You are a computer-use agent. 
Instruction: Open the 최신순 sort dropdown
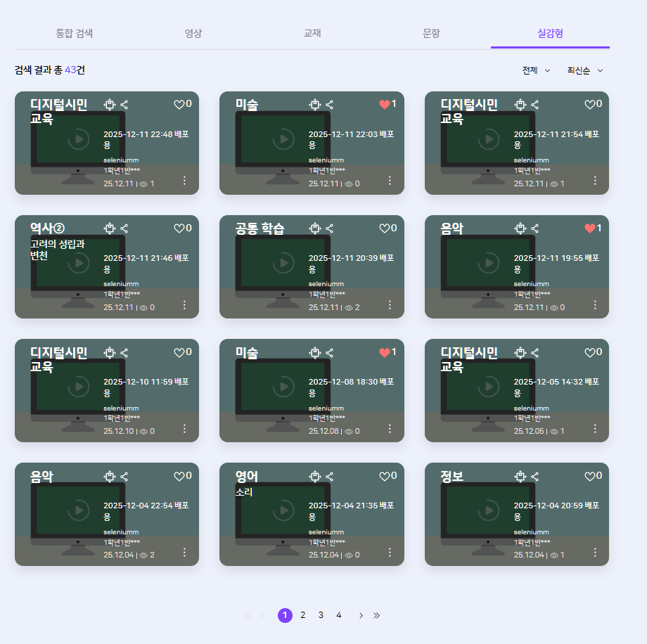click(x=584, y=70)
